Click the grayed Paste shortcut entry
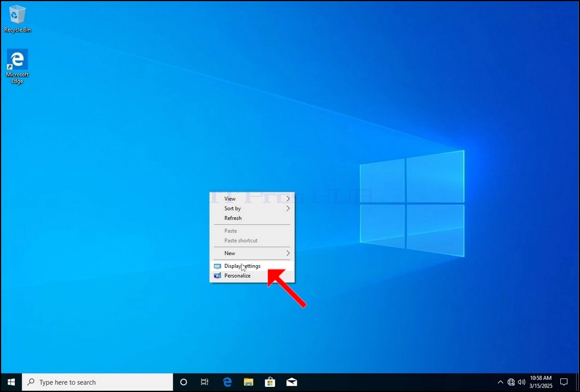This screenshot has width=580, height=392. pyautogui.click(x=252, y=240)
